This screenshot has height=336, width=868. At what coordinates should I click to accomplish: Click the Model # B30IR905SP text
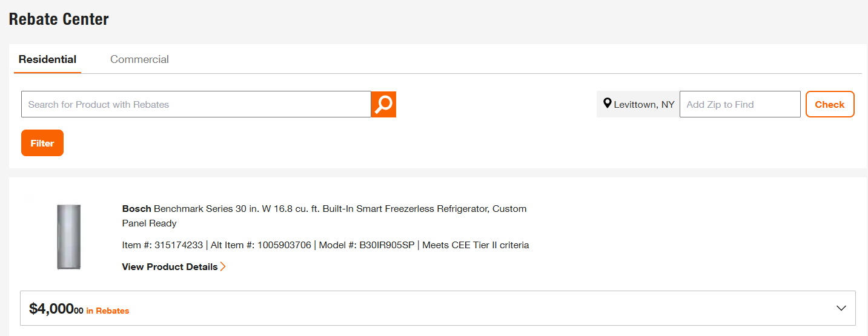tap(366, 245)
